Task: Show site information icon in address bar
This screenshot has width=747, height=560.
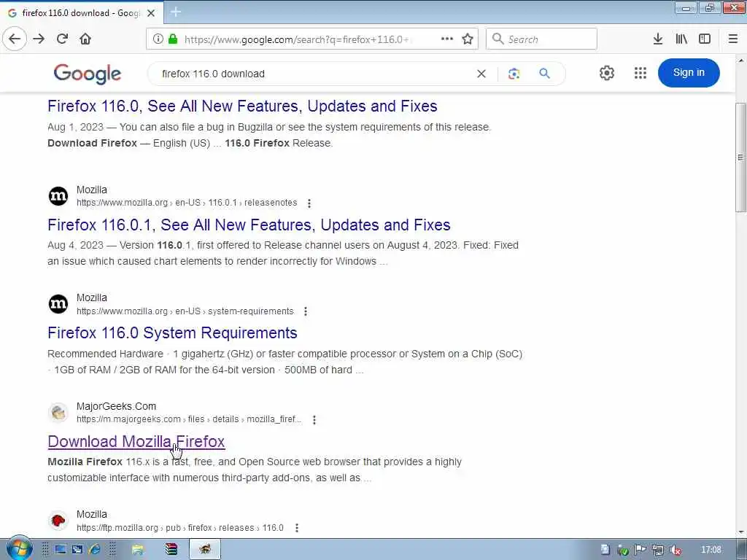Action: 158,39
